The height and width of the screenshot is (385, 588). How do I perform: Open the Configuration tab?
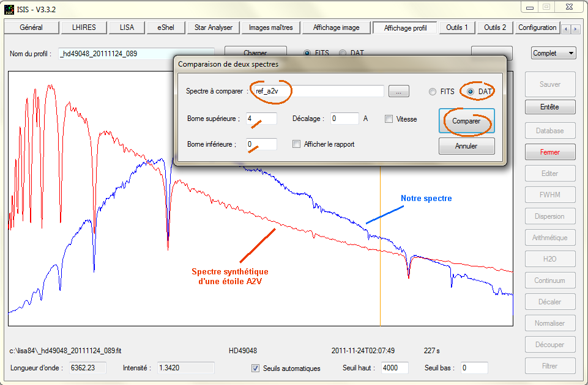(537, 28)
